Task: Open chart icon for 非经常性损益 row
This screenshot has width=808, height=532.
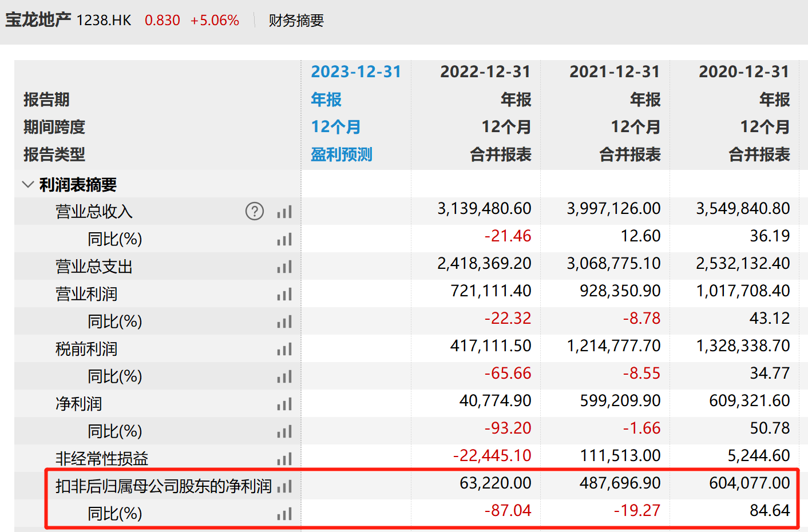Action: (284, 459)
